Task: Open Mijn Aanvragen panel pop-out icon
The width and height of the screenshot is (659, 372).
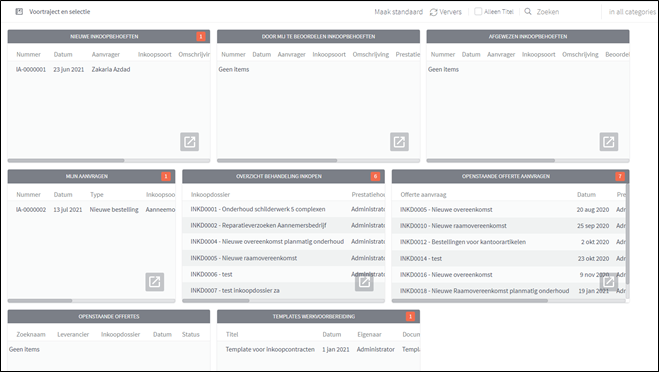Action: (155, 282)
